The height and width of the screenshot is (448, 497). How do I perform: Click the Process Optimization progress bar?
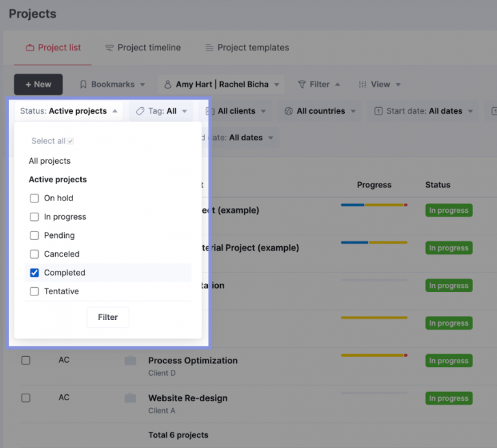tap(374, 355)
